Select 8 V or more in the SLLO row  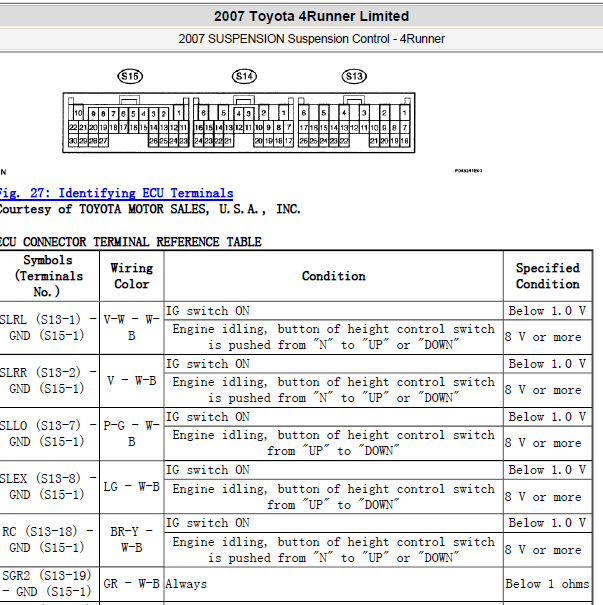(548, 443)
